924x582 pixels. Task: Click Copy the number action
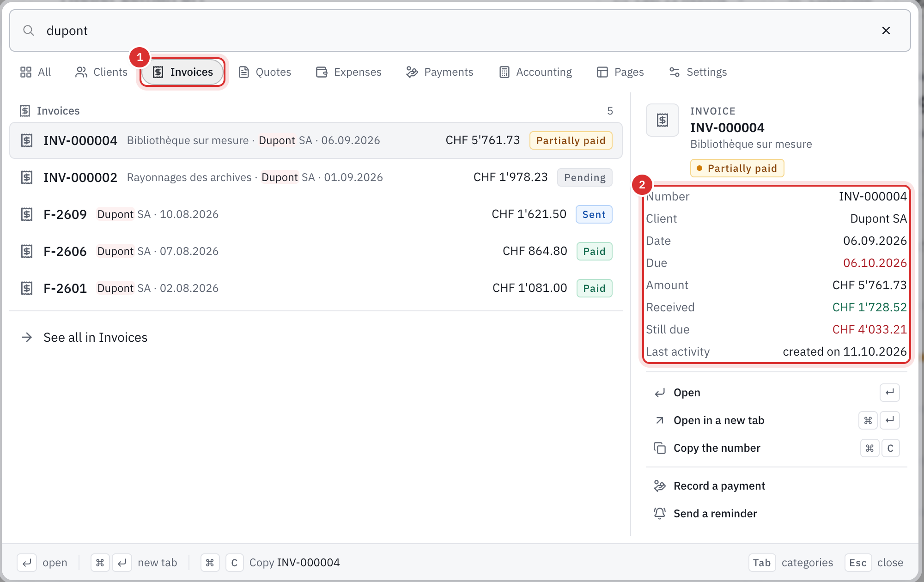[776, 448]
